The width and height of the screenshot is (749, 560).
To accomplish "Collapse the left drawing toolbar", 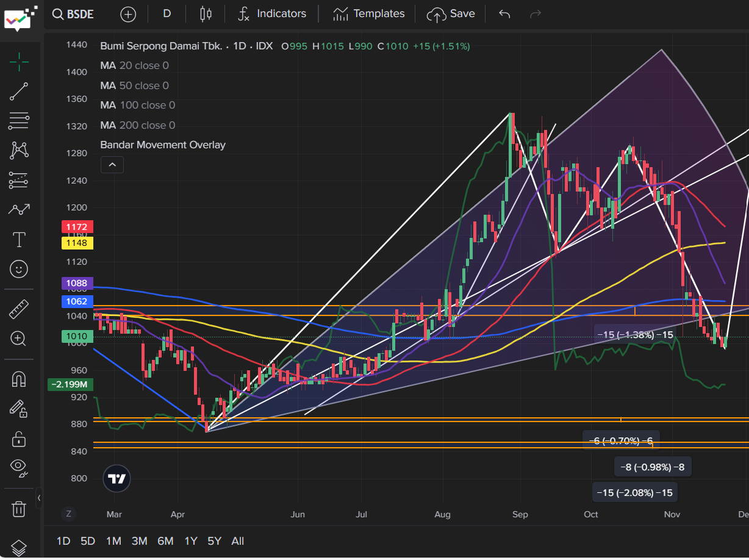I will point(40,498).
